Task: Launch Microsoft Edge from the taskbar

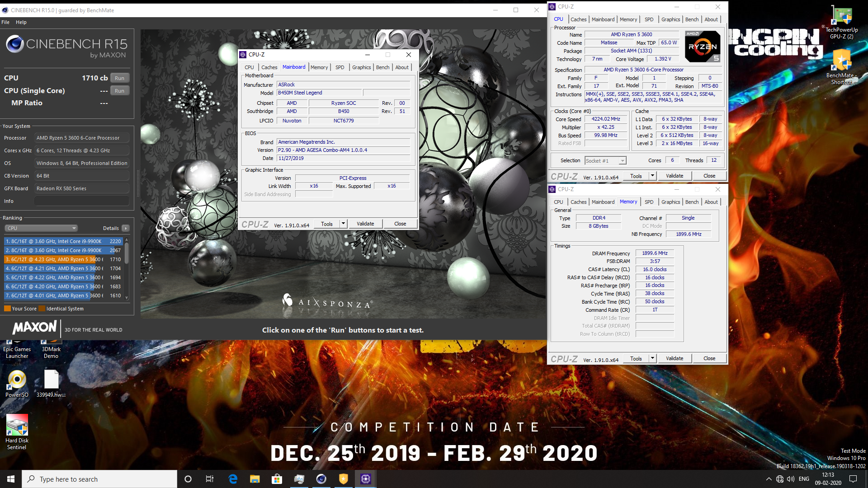Action: (233, 479)
